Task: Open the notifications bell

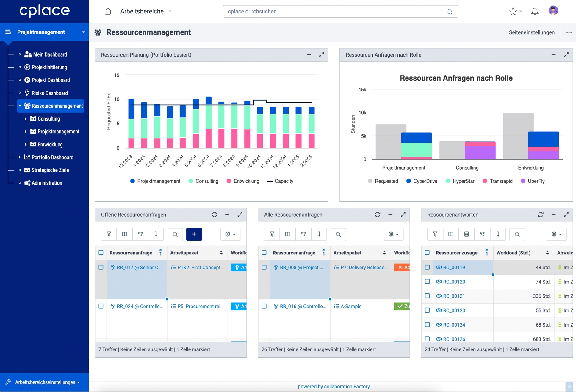Action: pyautogui.click(x=535, y=12)
